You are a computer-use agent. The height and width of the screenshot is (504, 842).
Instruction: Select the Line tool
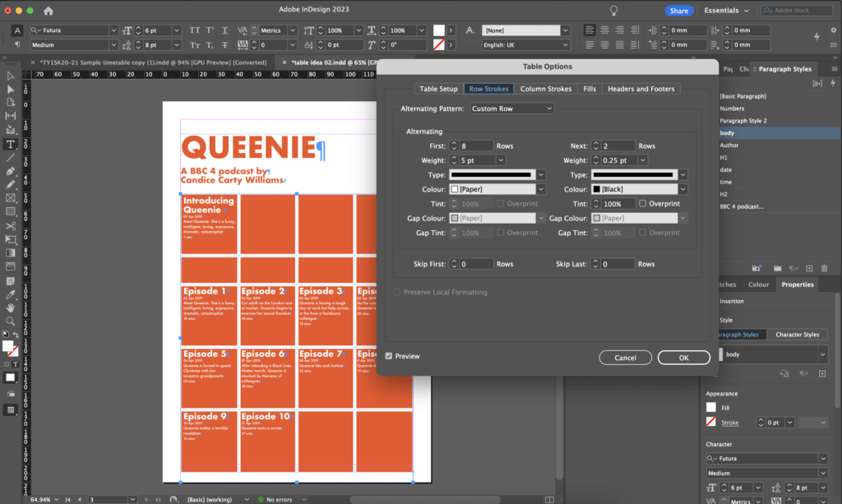(10, 158)
